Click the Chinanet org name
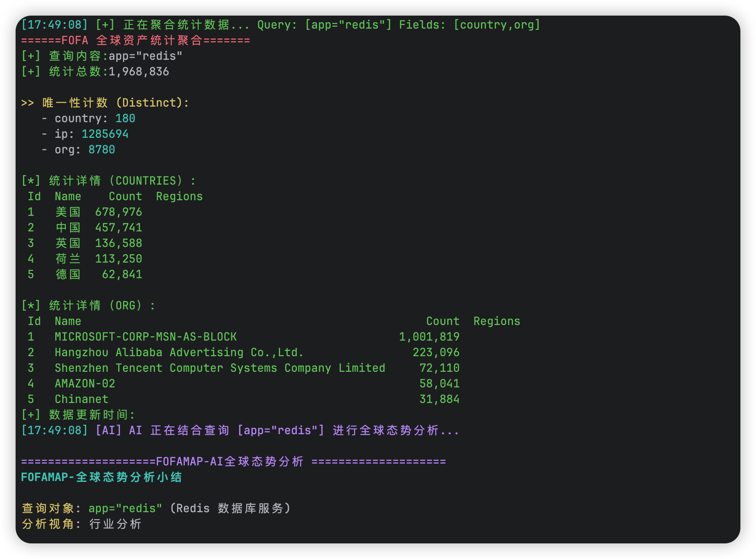This screenshot has height=559, width=756. [x=81, y=399]
